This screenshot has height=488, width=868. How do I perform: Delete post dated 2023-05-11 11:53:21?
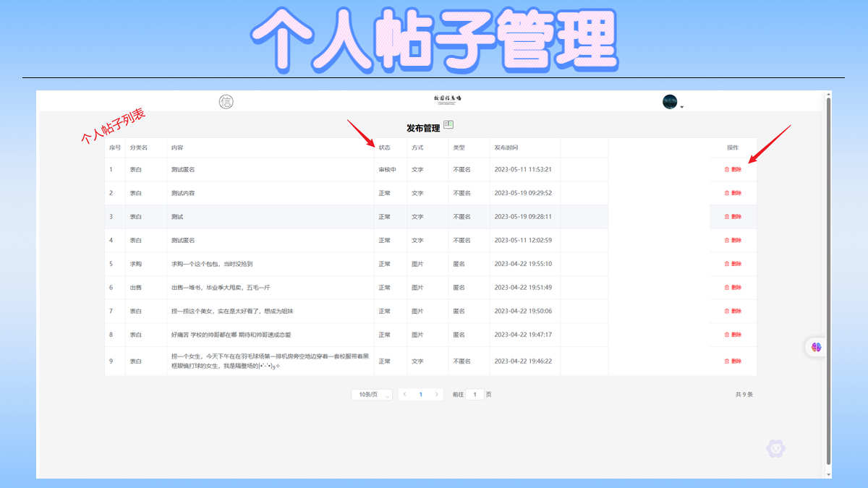coord(733,170)
